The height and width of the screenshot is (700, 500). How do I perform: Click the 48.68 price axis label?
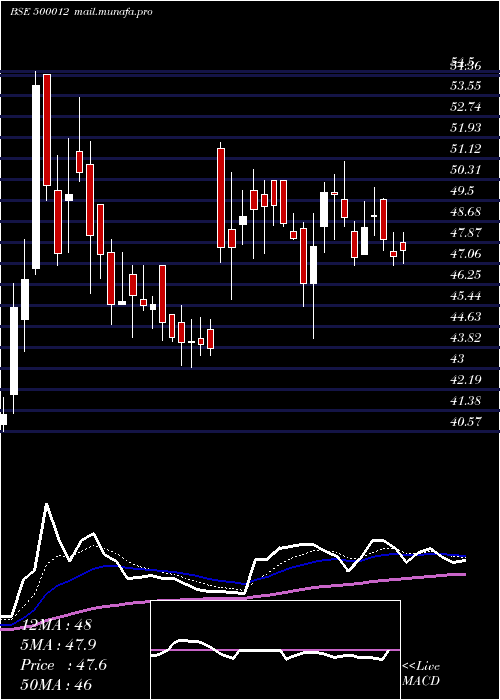[466, 212]
